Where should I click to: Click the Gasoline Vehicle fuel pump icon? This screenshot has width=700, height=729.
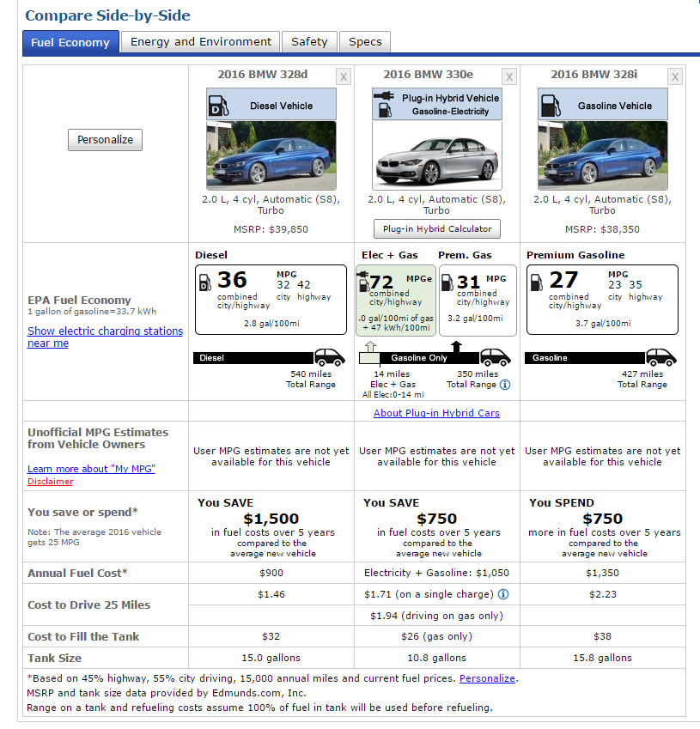click(551, 106)
